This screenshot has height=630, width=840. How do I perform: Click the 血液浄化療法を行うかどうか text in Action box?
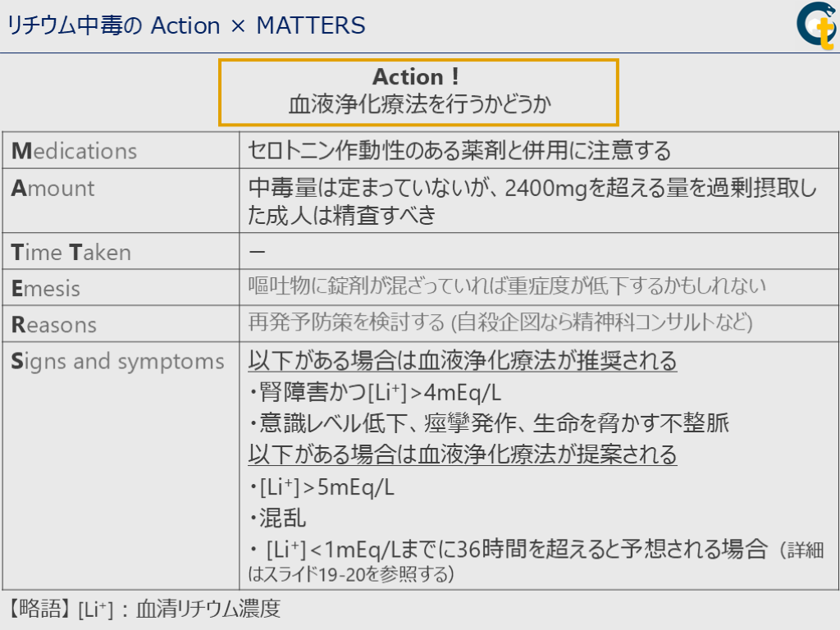click(418, 105)
